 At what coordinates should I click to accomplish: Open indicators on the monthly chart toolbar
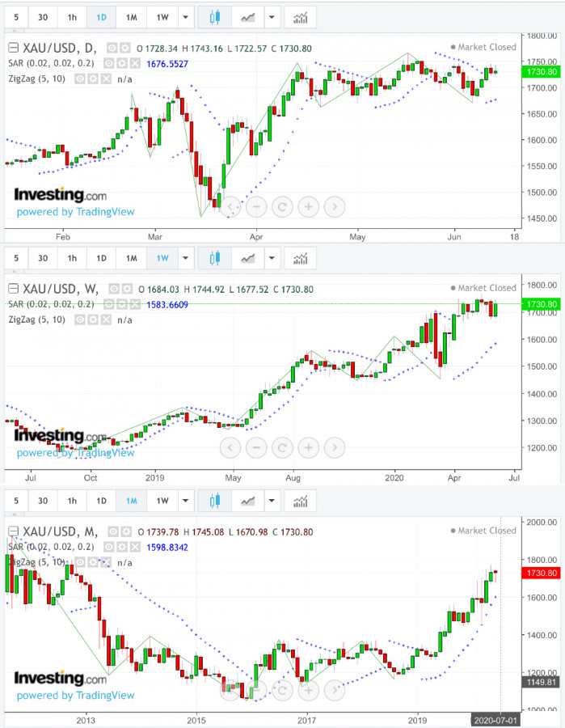pos(300,501)
